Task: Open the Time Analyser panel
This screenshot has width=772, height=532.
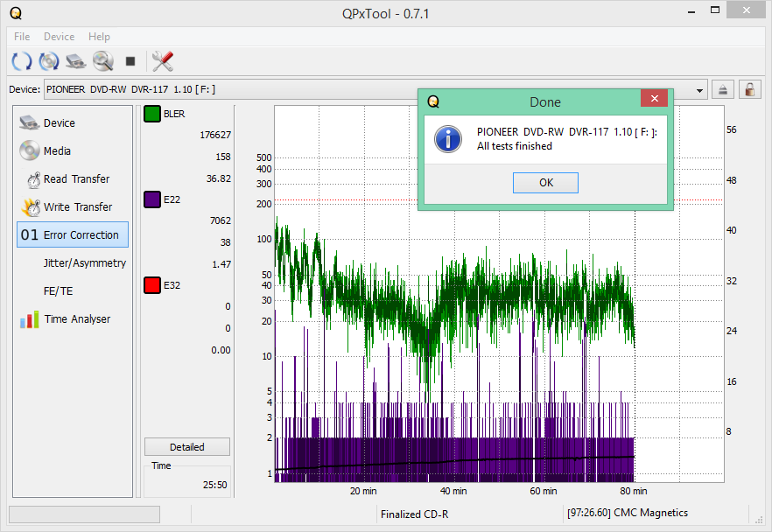Action: (73, 318)
